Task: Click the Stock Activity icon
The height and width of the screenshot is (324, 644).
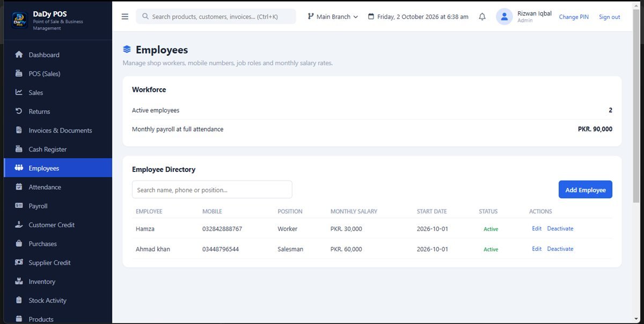Action: pos(19,300)
